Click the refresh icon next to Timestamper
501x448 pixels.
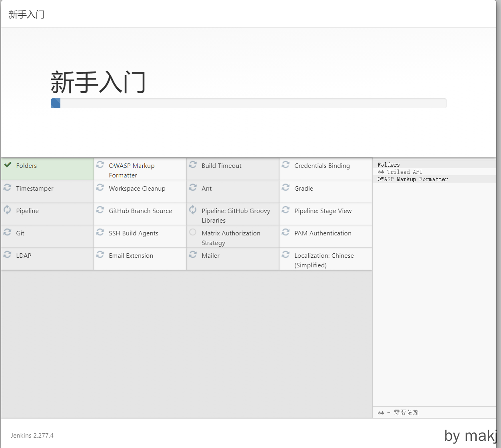click(8, 187)
